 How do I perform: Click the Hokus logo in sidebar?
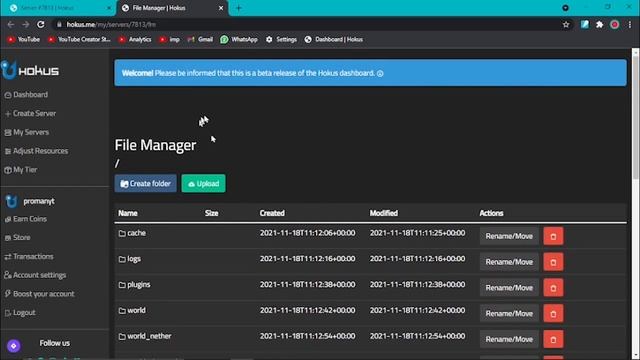30,70
